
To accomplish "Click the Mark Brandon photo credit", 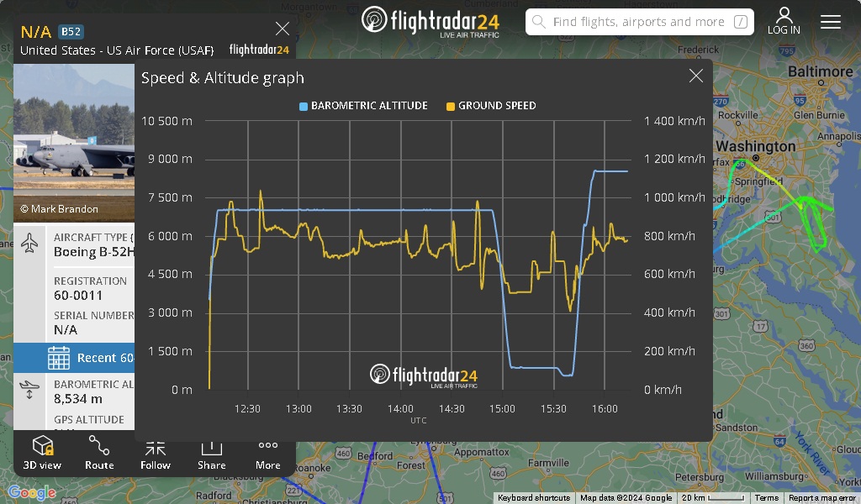I will 60,209.
